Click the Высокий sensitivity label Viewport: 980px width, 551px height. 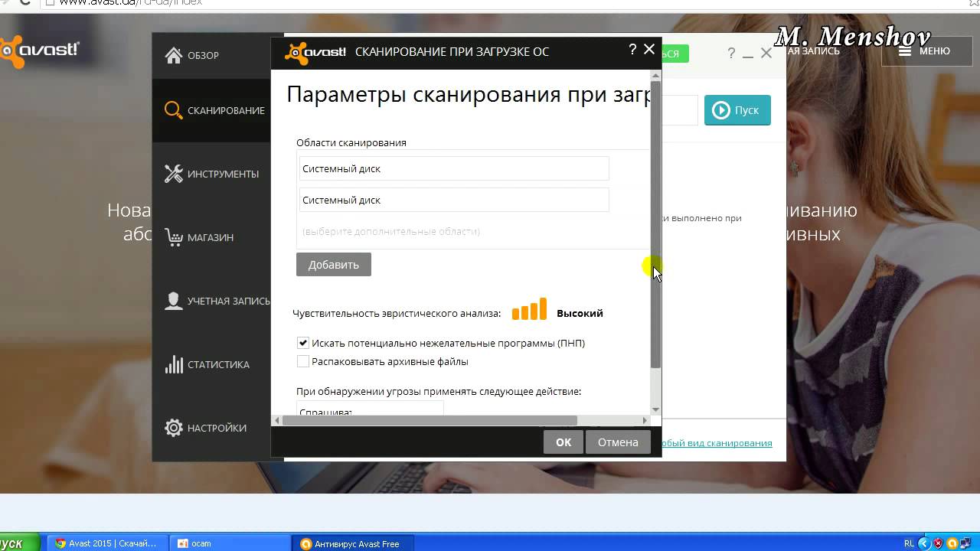coord(580,313)
